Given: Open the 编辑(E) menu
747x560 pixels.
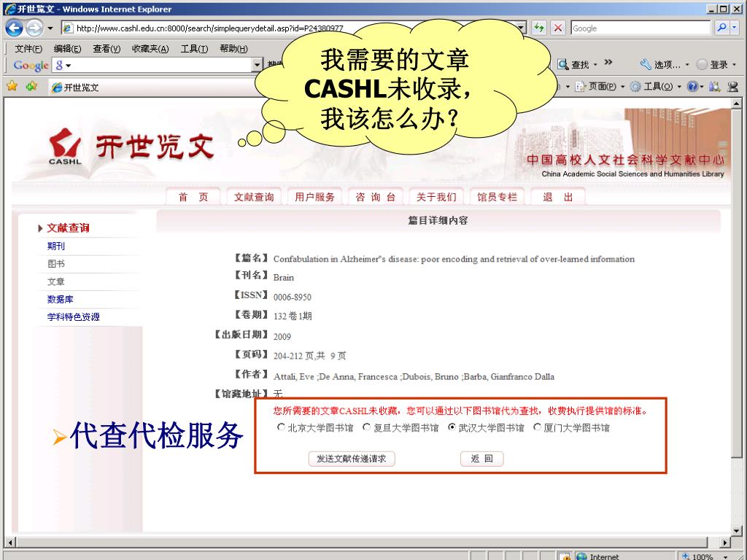Looking at the screenshot, I should click(67, 49).
